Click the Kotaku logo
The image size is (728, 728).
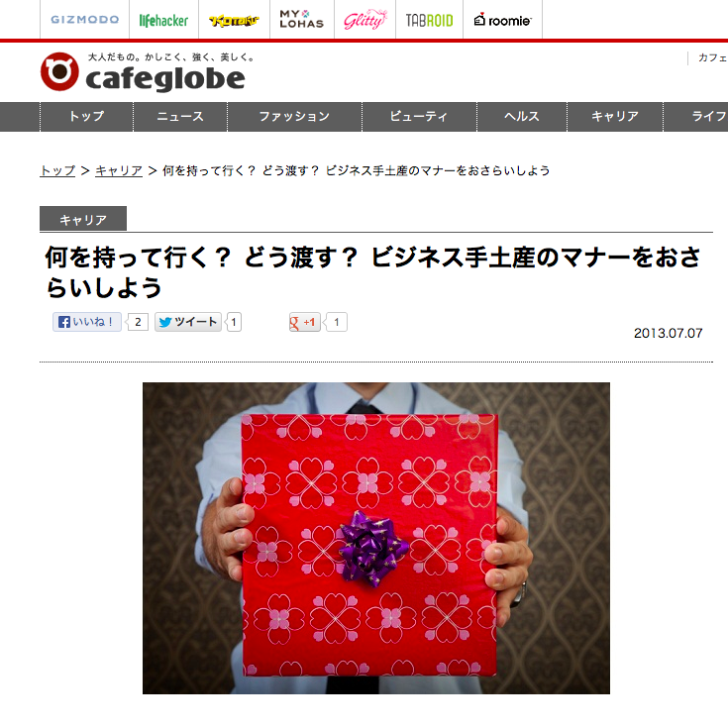coord(234,21)
